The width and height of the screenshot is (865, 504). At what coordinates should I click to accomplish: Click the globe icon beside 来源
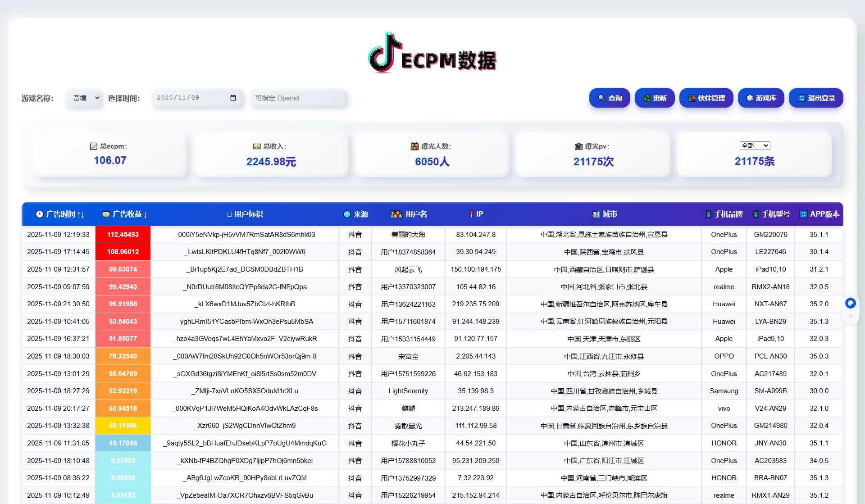[346, 214]
